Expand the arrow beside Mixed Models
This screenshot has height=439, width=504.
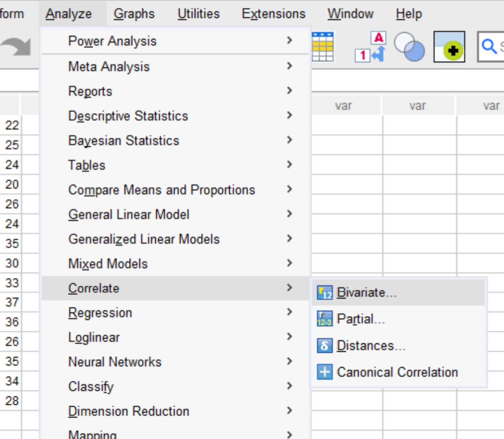click(x=290, y=263)
